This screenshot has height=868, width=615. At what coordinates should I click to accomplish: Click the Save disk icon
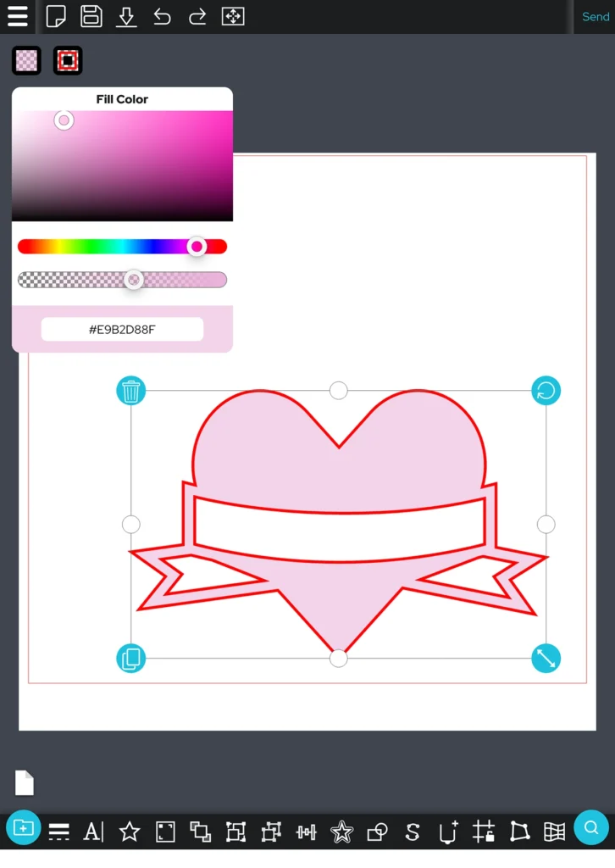pyautogui.click(x=91, y=16)
